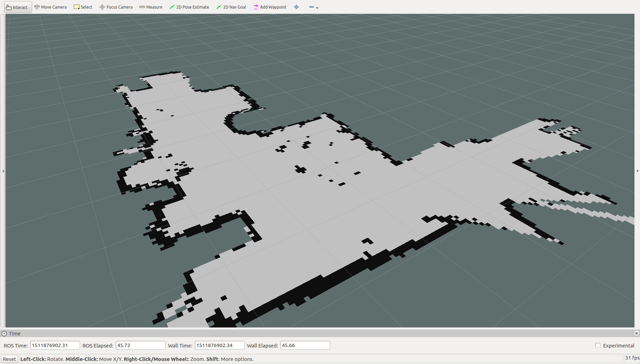Click the ROS Elapsed field
Viewport: 640px width, 364px height.
141,345
